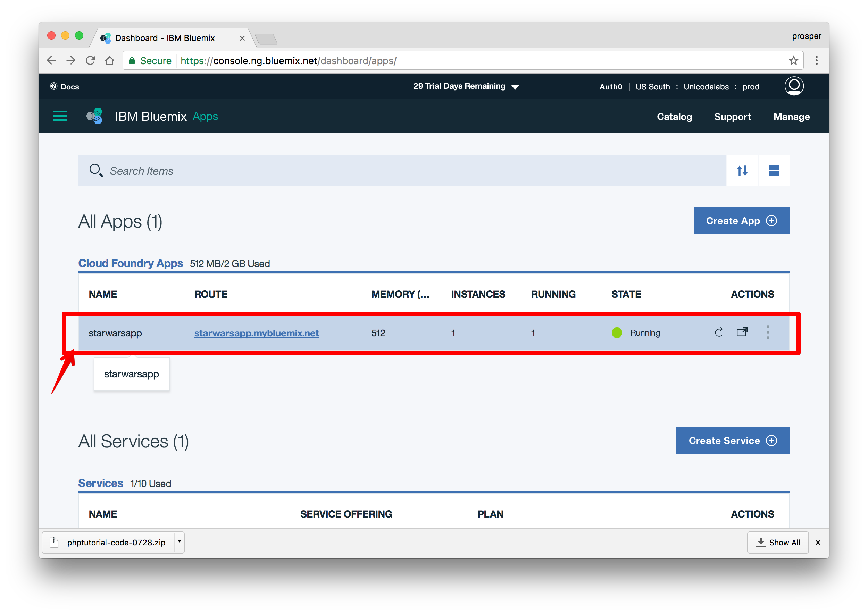Open starwarsapp three-dot actions menu
868x614 pixels.
(x=767, y=332)
